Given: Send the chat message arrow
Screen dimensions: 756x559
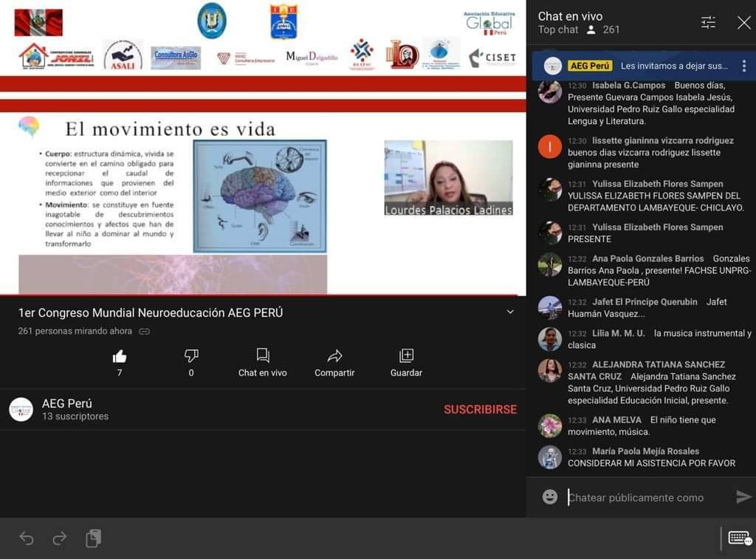Looking at the screenshot, I should 743,497.
